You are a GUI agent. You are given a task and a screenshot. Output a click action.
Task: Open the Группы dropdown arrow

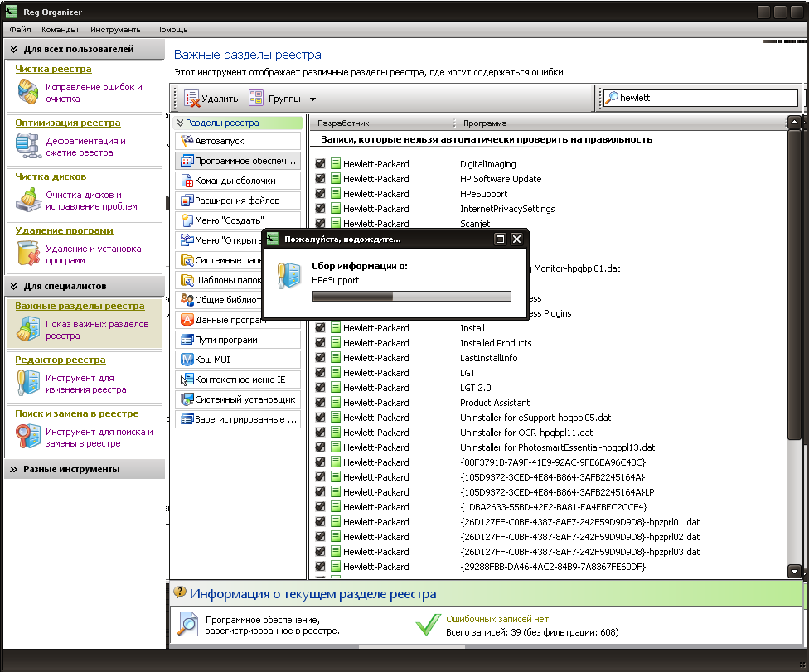(x=312, y=99)
